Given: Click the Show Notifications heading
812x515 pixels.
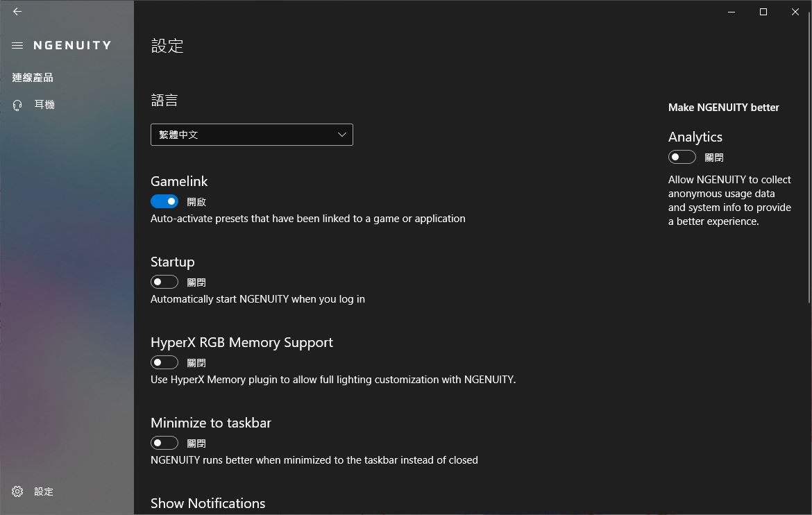Looking at the screenshot, I should tap(208, 503).
